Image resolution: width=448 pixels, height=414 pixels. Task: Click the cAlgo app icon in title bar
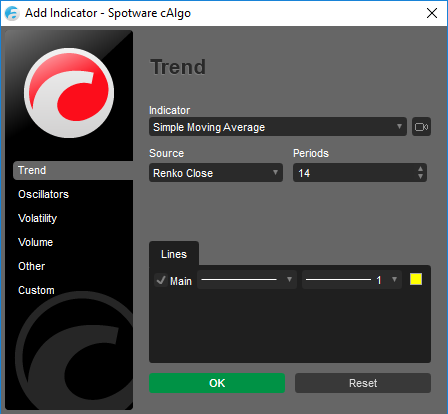[x=12, y=13]
